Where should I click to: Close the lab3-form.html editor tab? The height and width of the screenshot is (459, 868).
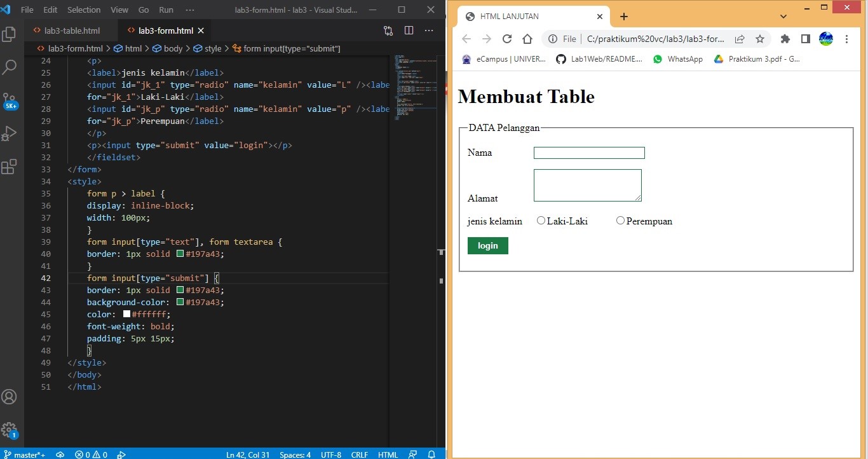[201, 31]
